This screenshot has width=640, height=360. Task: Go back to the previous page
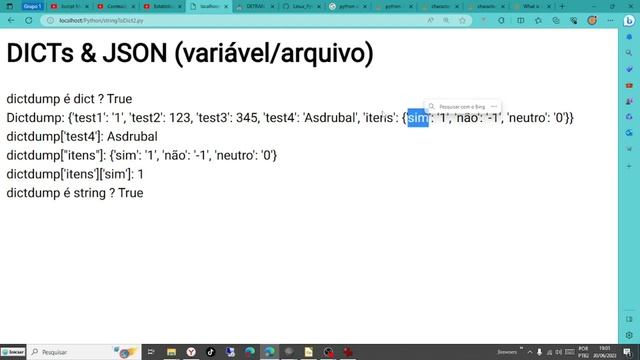coord(11,20)
